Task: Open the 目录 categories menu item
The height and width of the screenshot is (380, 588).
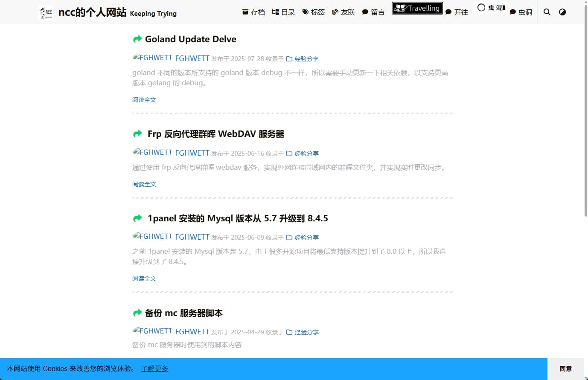Action: [x=284, y=12]
